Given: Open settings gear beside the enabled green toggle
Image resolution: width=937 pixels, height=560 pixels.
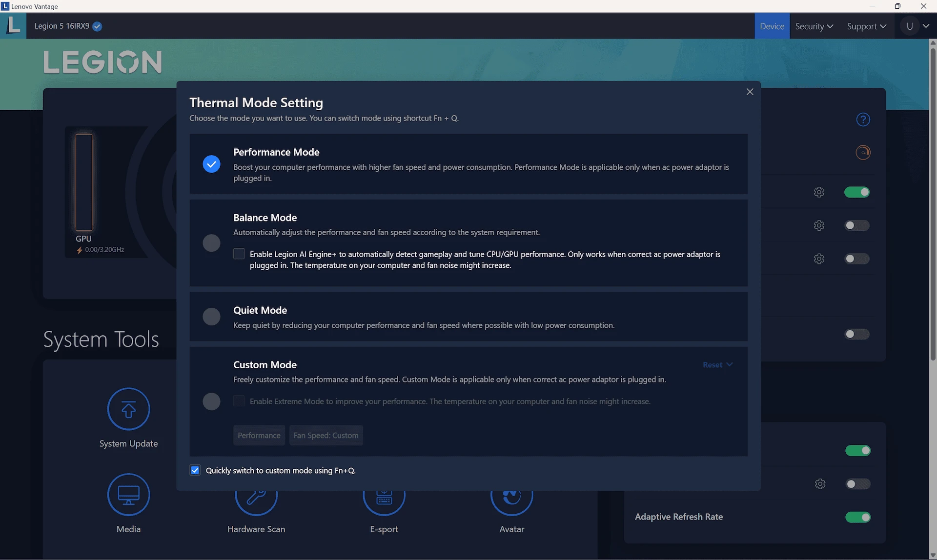Looking at the screenshot, I should click(x=819, y=192).
